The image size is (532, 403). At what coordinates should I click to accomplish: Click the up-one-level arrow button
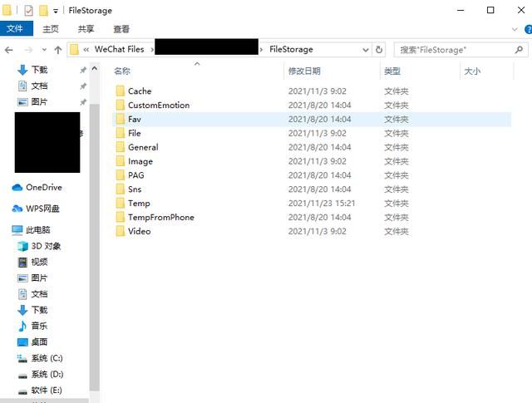(x=57, y=50)
